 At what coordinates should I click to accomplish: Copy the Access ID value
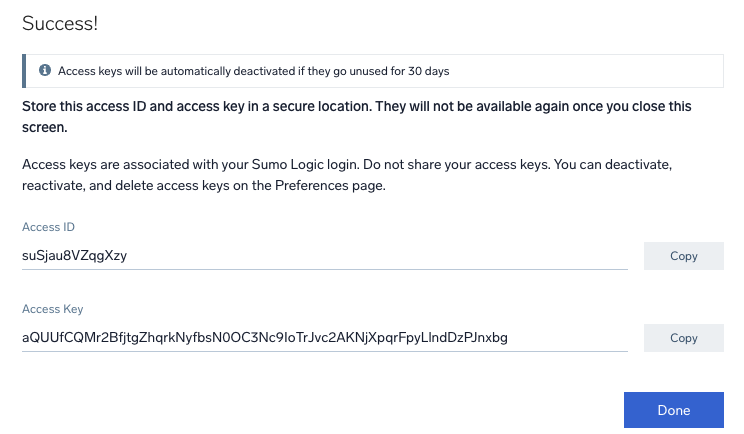point(683,256)
